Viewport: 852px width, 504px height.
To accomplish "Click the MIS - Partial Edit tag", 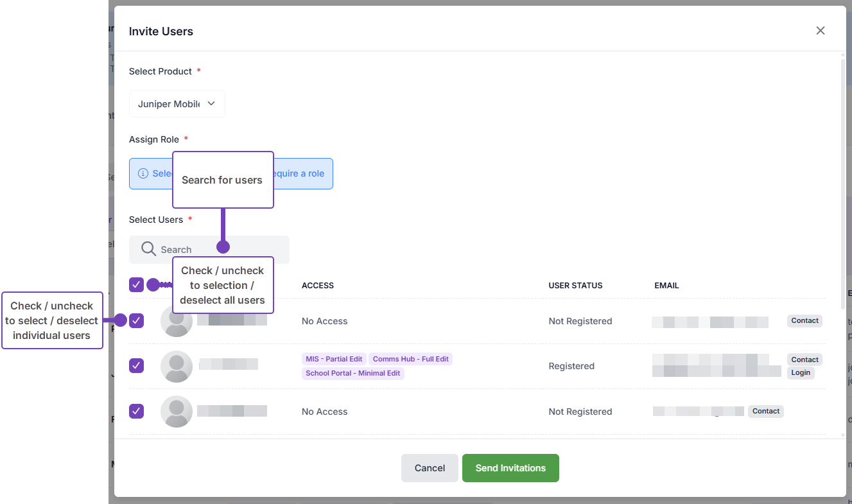I will 334,360.
